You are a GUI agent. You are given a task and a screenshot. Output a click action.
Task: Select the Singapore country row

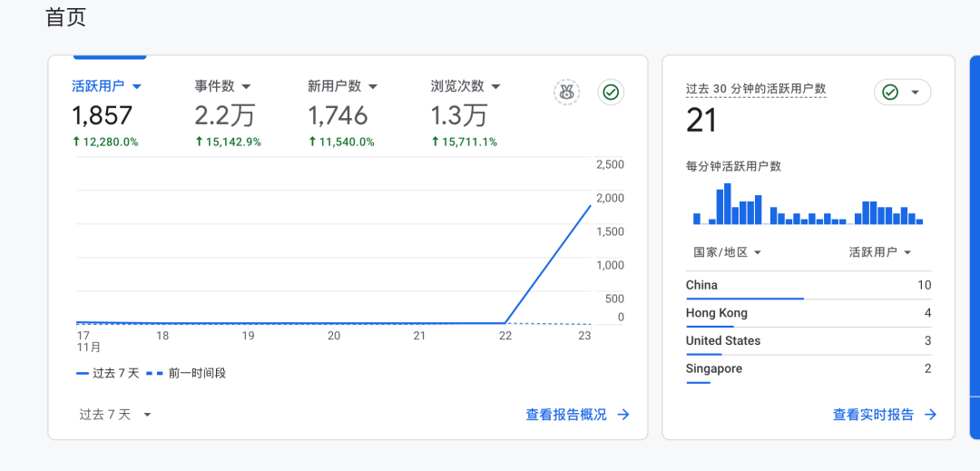coord(808,369)
